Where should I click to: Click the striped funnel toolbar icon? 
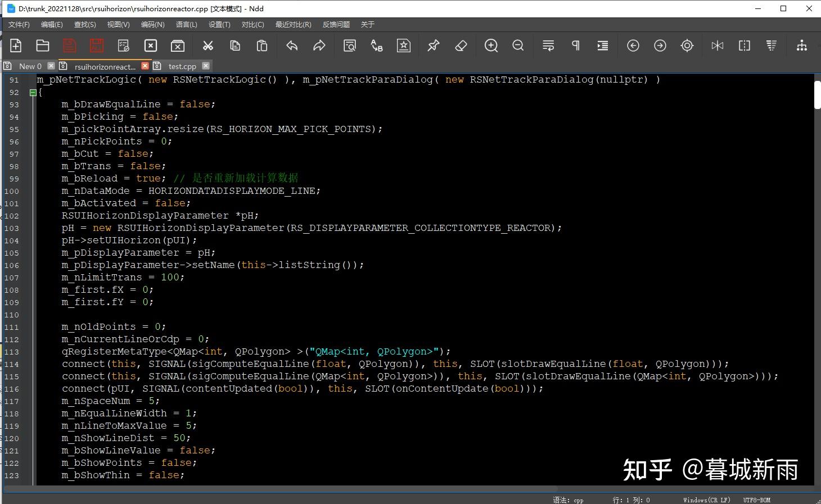click(772, 46)
